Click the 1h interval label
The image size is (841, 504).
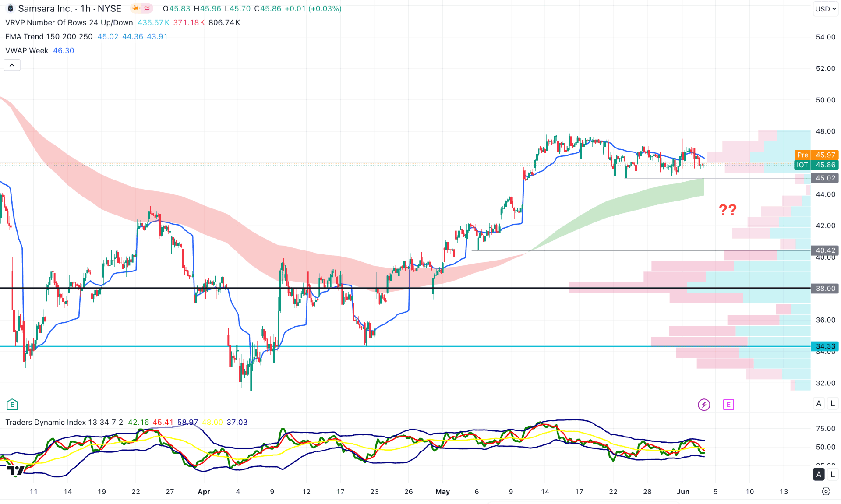85,8
